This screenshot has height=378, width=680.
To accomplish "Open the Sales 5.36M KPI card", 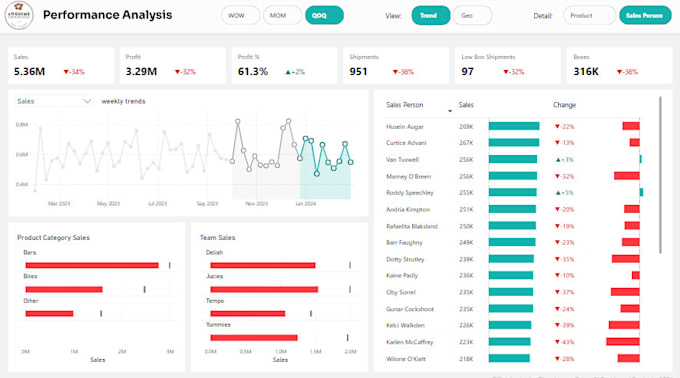I will pos(61,65).
